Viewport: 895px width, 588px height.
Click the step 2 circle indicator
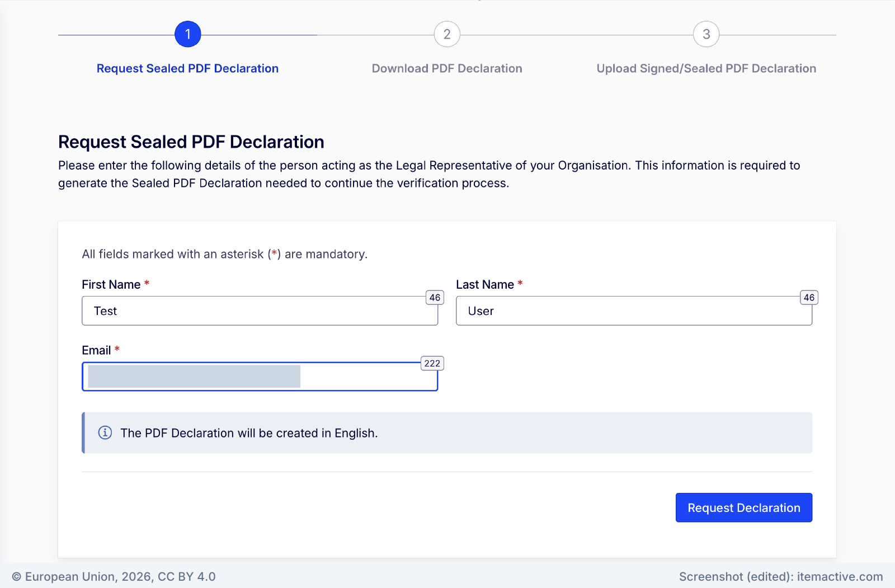(x=447, y=34)
